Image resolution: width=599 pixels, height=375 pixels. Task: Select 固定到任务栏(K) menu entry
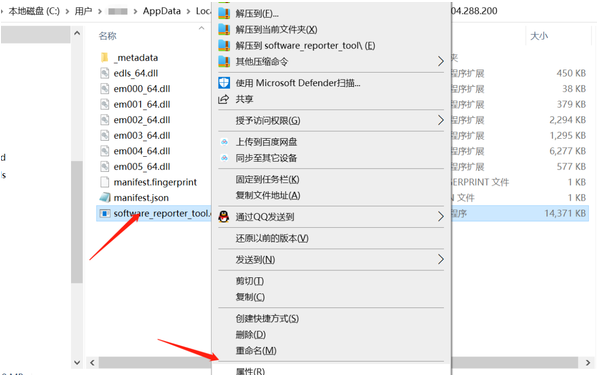tap(267, 179)
